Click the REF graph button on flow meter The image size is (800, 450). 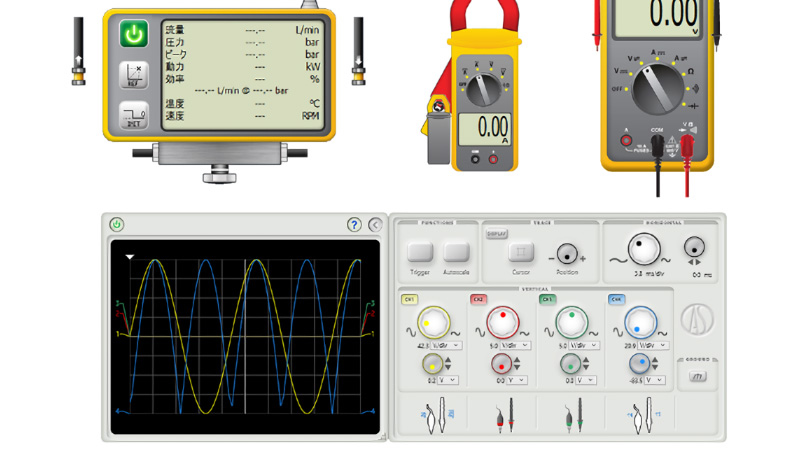pos(134,75)
